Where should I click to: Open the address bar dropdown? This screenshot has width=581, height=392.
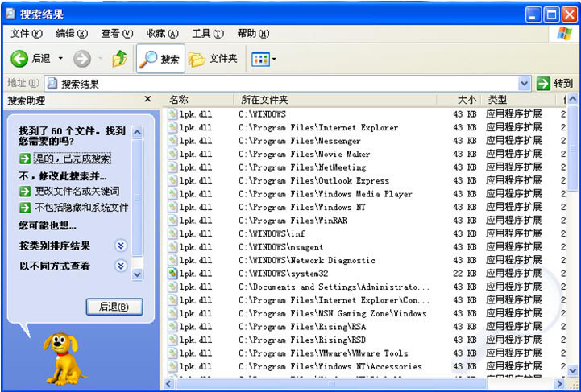[524, 84]
